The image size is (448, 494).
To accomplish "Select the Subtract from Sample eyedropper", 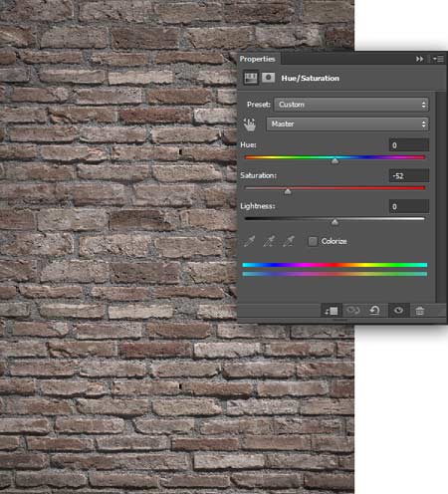I will click(289, 241).
